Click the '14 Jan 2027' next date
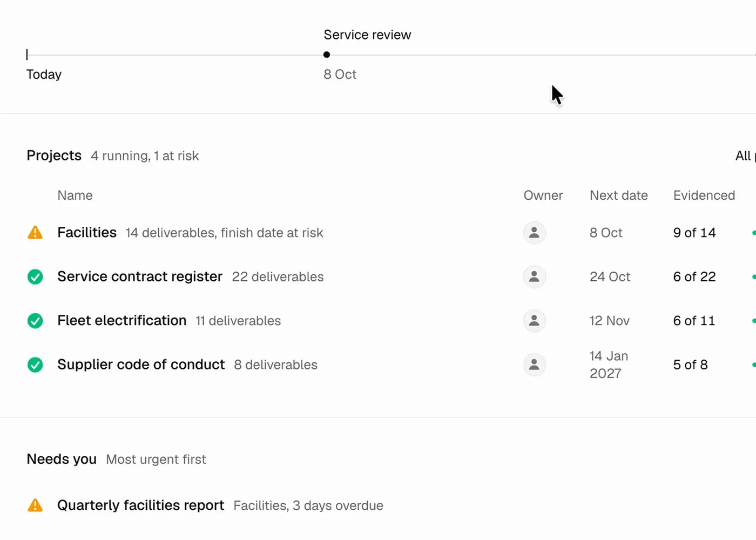Viewport: 756px width, 540px height. click(609, 365)
